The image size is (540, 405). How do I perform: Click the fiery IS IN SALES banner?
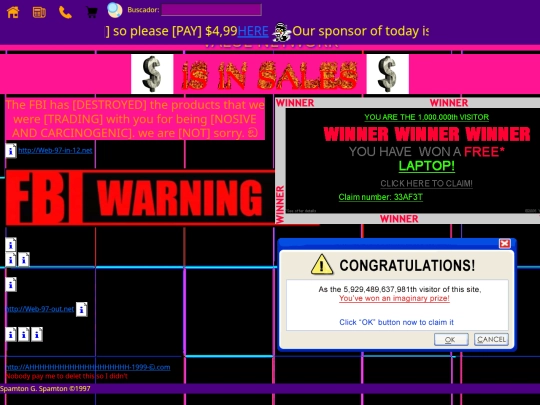click(x=270, y=75)
